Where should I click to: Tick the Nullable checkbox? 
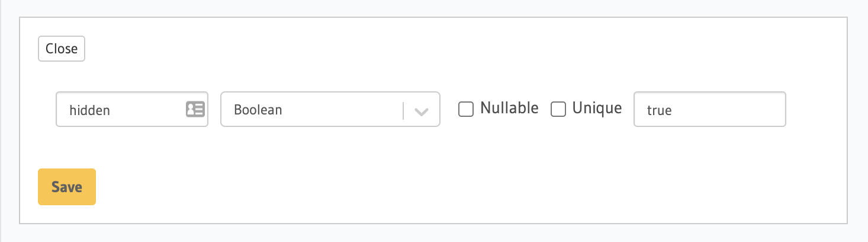(466, 109)
